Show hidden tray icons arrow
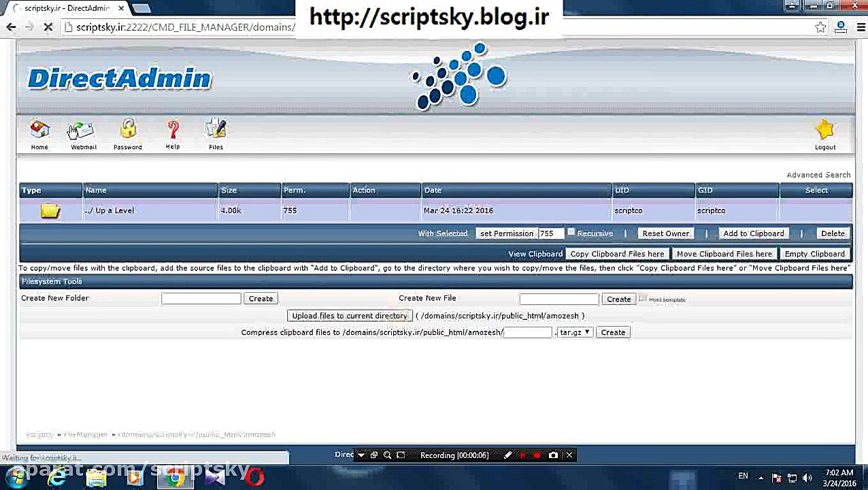The width and height of the screenshot is (868, 490). [x=761, y=478]
